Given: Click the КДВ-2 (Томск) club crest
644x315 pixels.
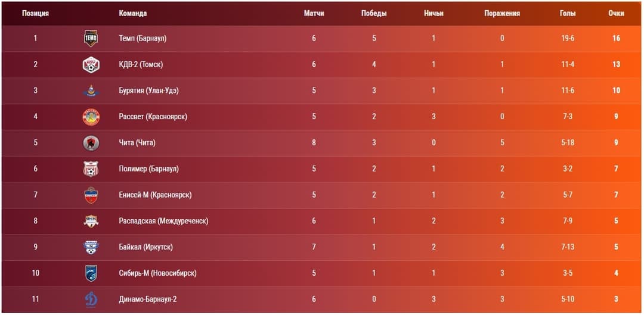Looking at the screenshot, I should tap(91, 64).
